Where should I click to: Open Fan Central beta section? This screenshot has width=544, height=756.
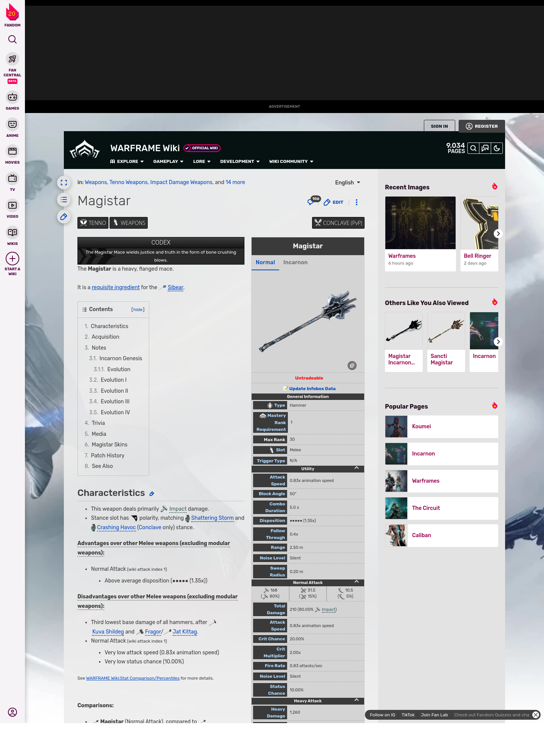12,68
